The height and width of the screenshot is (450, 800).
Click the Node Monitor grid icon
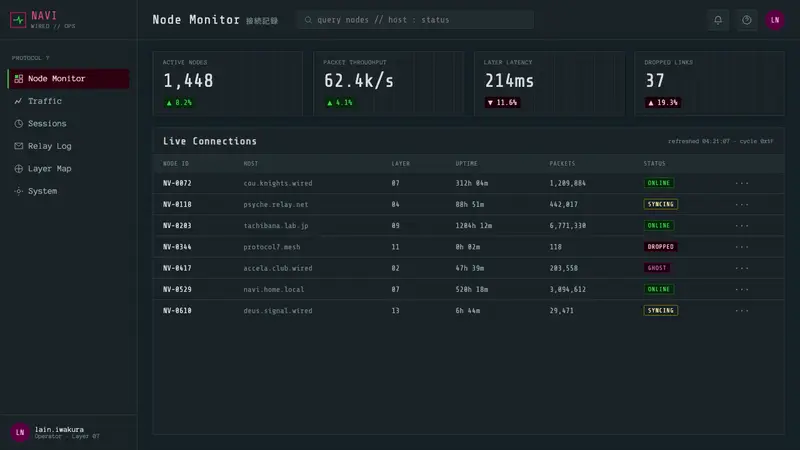[x=18, y=79]
